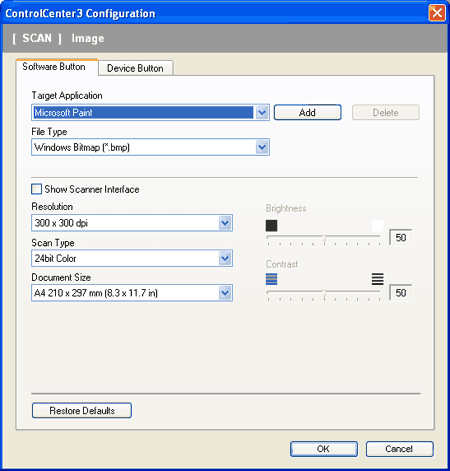Close the ControlCenter3 Configuration window
Image resolution: width=450 pixels, height=471 pixels.
[437, 13]
